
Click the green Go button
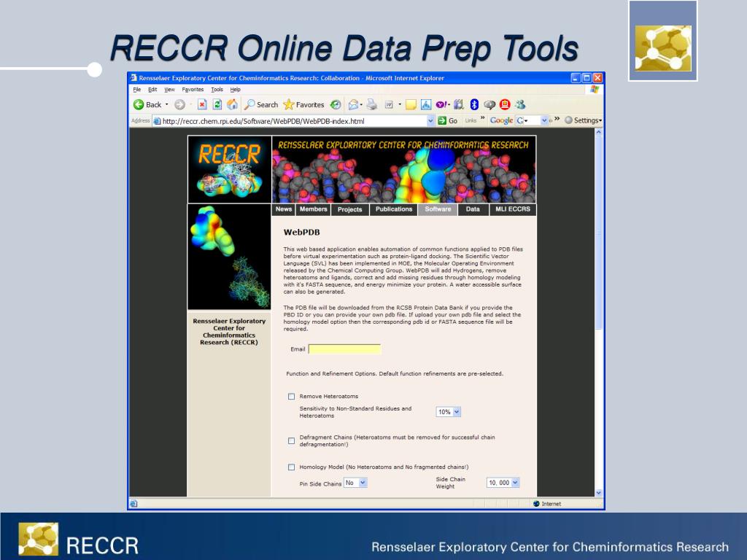448,120
